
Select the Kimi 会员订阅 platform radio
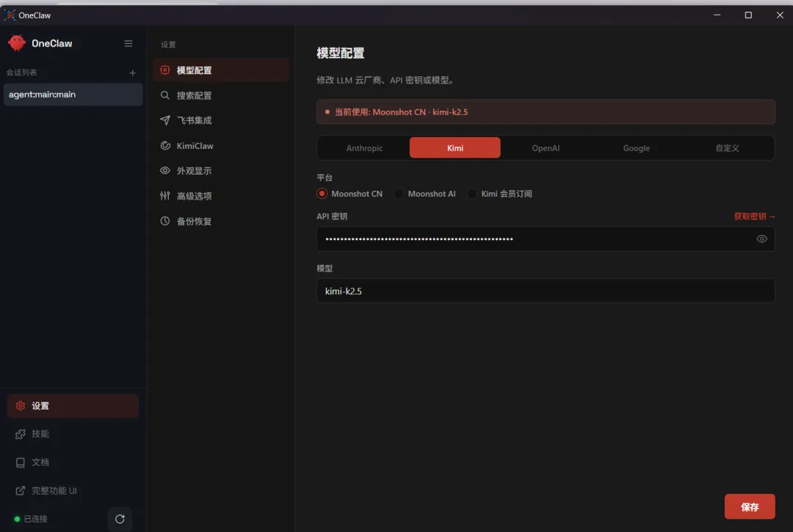click(472, 194)
